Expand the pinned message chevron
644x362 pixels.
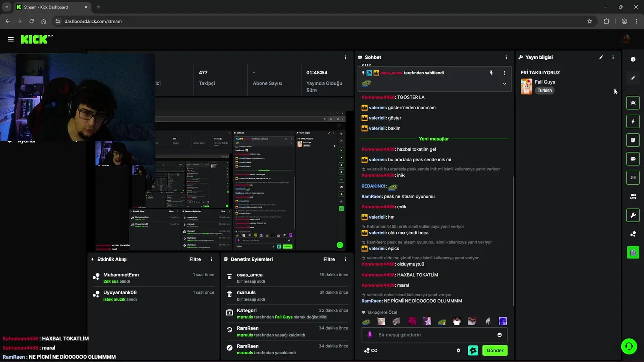(504, 84)
